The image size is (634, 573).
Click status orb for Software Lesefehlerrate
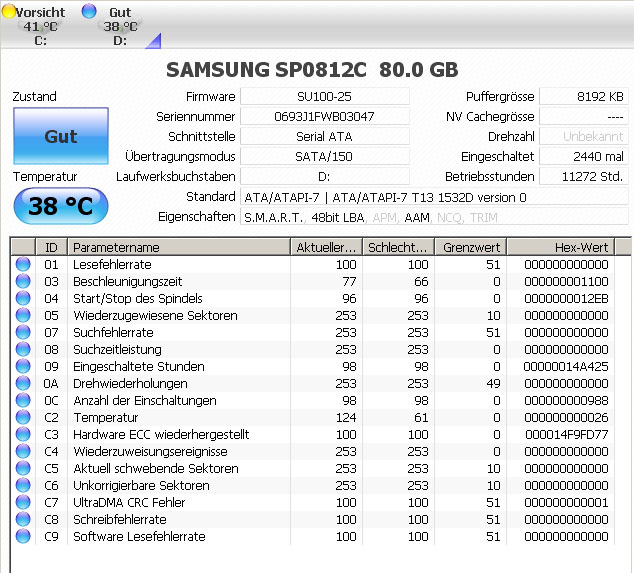coord(23,536)
